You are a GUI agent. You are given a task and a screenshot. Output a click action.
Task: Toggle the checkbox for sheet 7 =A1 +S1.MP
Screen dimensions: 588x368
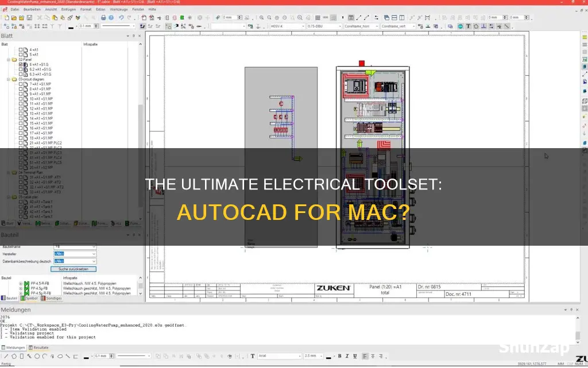[21, 84]
